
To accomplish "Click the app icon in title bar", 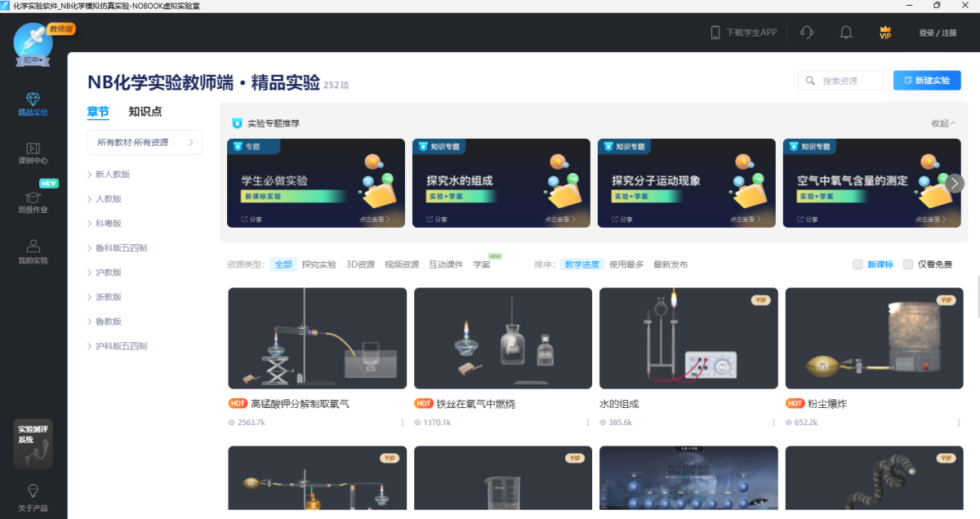I will point(6,6).
